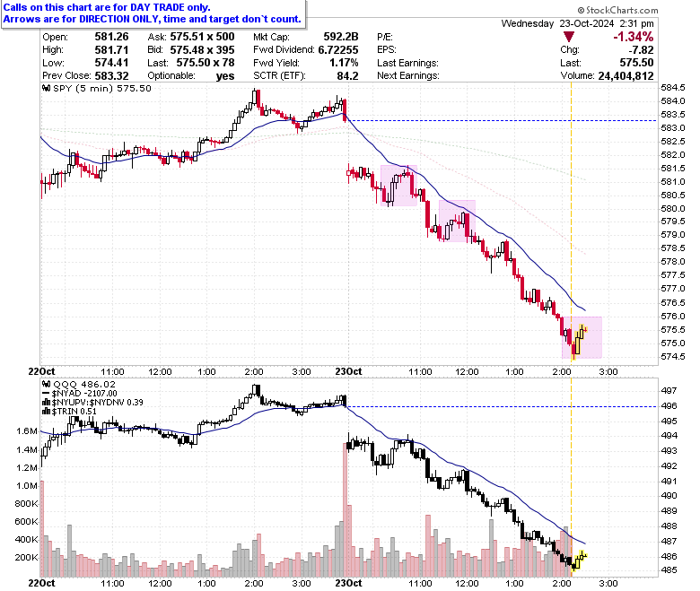
Task: Click the QQQ chart-type icon in lower panel
Action: point(47,384)
